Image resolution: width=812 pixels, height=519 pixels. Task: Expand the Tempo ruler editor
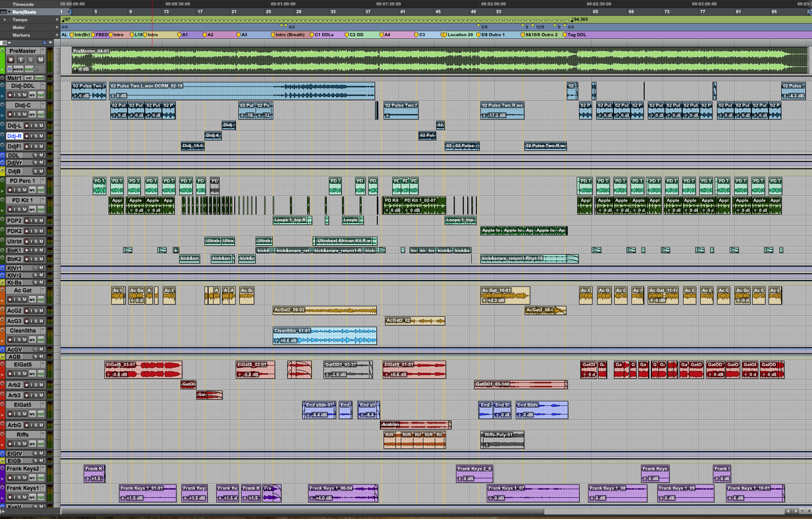pos(5,20)
